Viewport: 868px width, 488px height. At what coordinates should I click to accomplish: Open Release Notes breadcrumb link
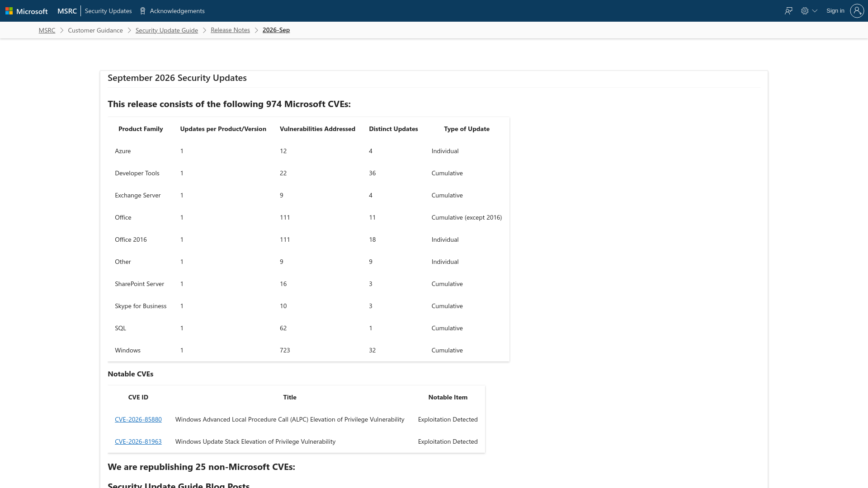pos(230,30)
